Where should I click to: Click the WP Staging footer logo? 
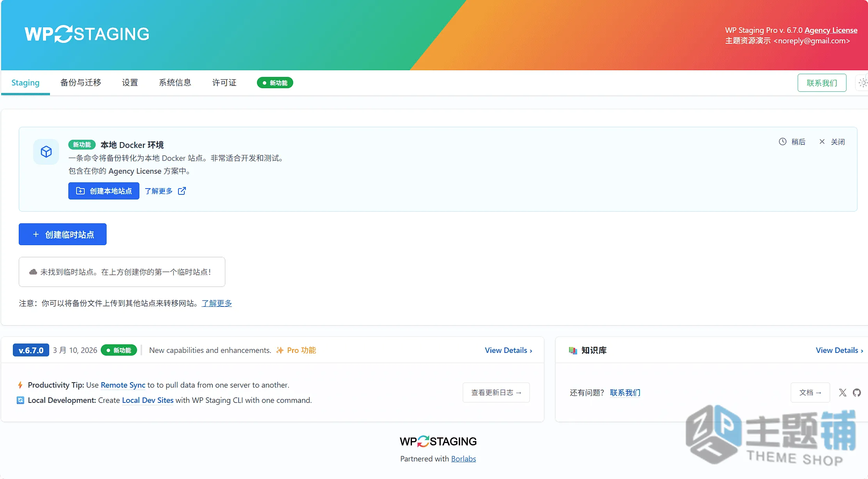[x=438, y=442]
